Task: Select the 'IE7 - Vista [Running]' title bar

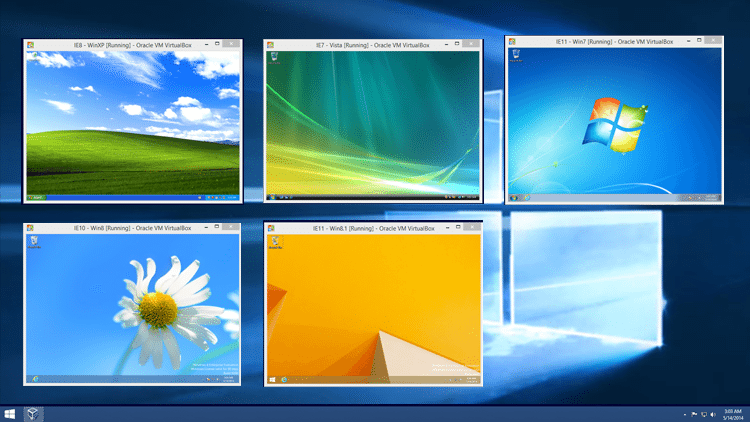Action: tap(373, 45)
